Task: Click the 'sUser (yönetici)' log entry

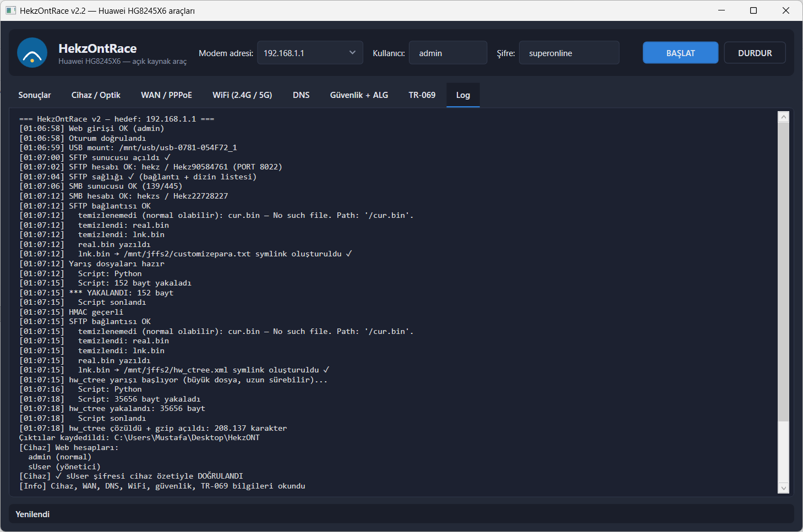Action: tap(64, 467)
